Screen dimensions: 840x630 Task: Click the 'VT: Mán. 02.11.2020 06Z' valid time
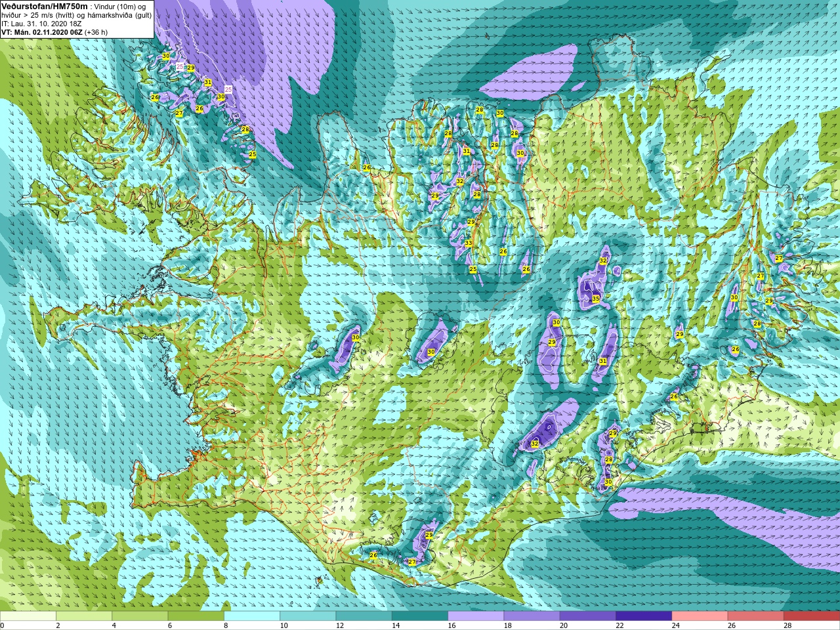tap(41, 32)
